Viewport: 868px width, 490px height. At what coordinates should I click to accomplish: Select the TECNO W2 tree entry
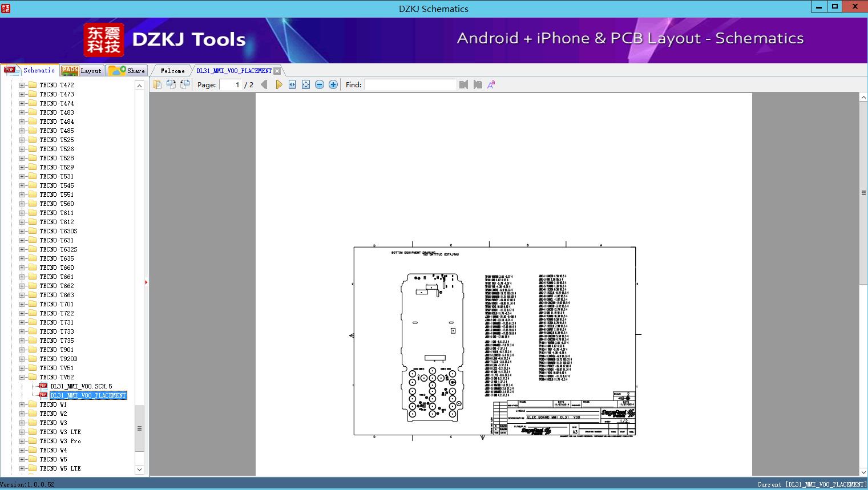pyautogui.click(x=53, y=414)
